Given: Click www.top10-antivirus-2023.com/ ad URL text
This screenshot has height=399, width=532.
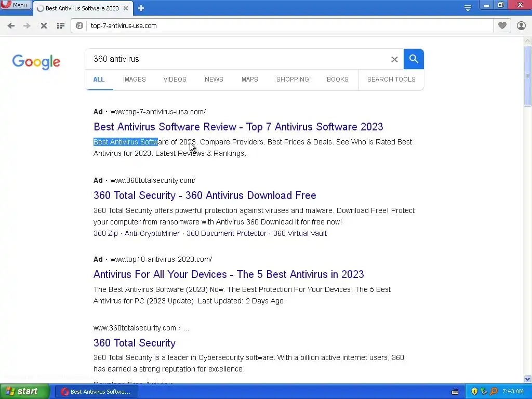Looking at the screenshot, I should point(161,259).
